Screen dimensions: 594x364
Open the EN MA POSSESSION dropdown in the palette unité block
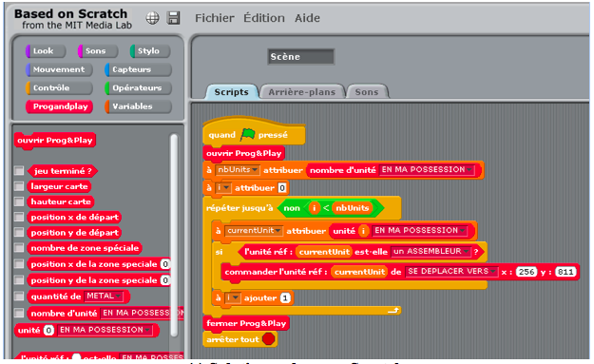[x=105, y=330]
